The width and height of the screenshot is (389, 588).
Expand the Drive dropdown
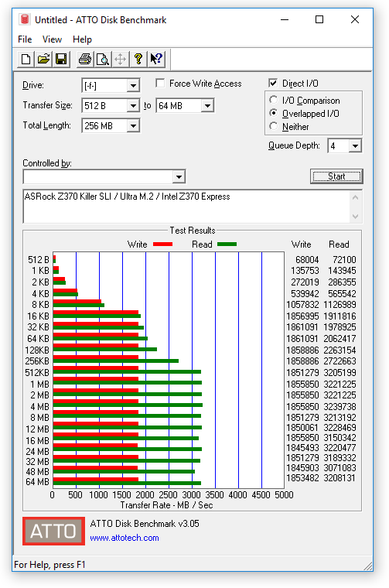[133, 86]
